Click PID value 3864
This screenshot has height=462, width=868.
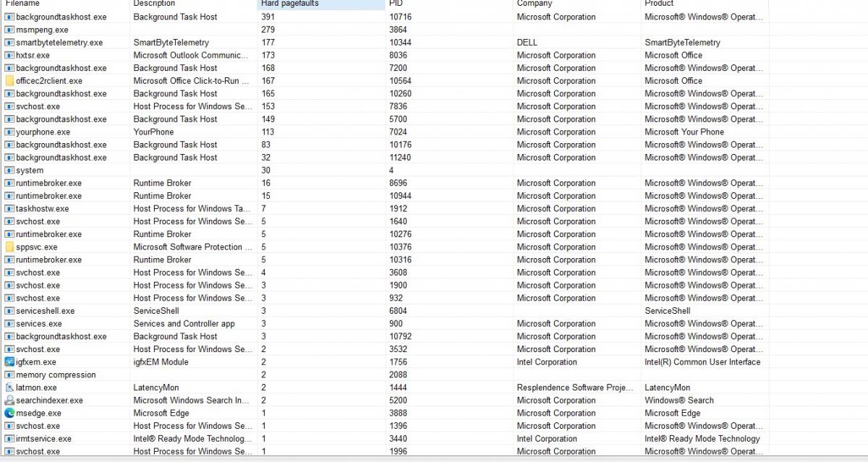(398, 30)
